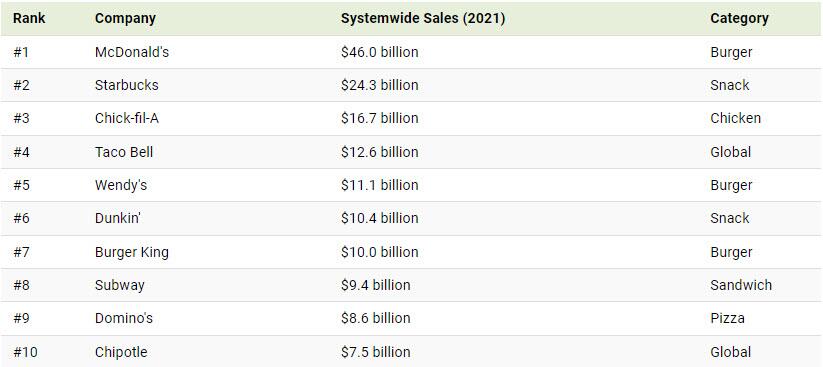Click the Category column header
This screenshot has height=367, width=823.
(739, 18)
